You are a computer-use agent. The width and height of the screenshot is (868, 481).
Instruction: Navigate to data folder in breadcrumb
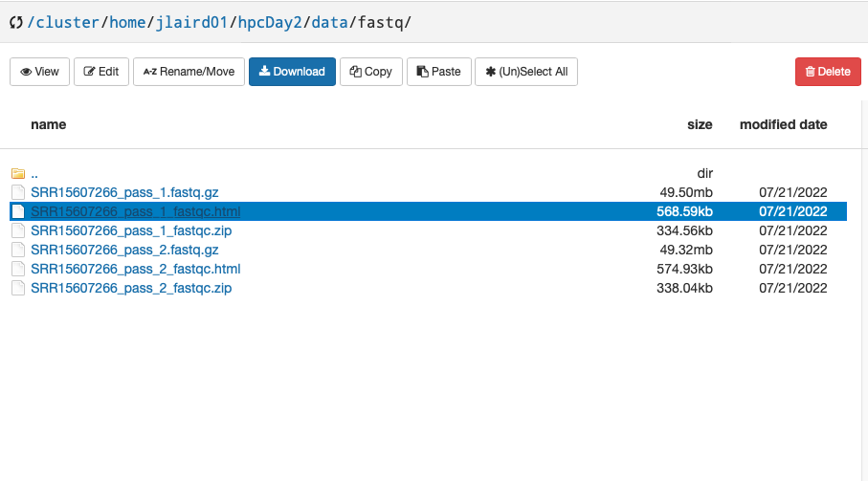[x=329, y=23]
